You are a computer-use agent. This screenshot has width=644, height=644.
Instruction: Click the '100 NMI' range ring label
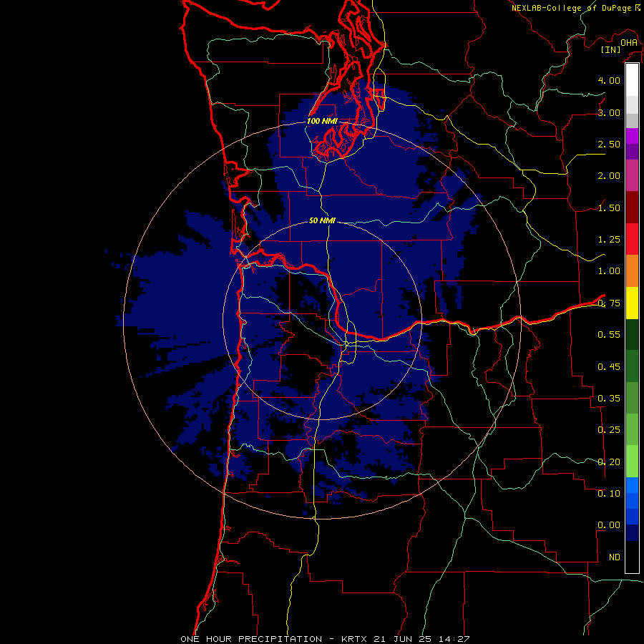point(322,121)
